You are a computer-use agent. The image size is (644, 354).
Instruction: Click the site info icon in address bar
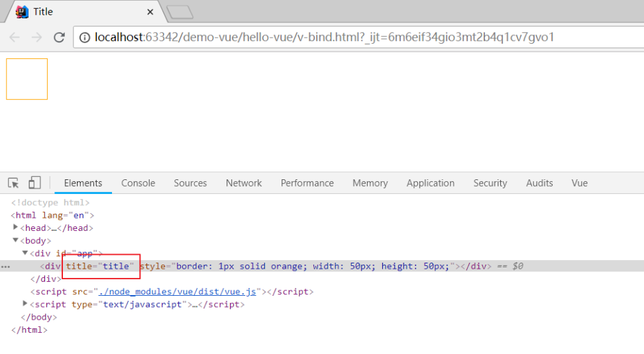[x=85, y=38]
